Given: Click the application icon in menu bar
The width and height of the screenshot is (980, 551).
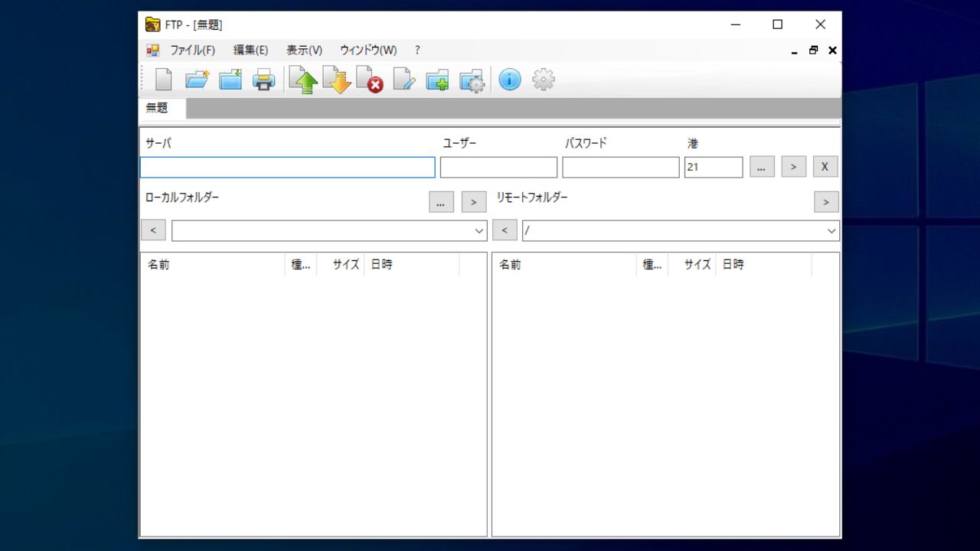Looking at the screenshot, I should [153, 50].
